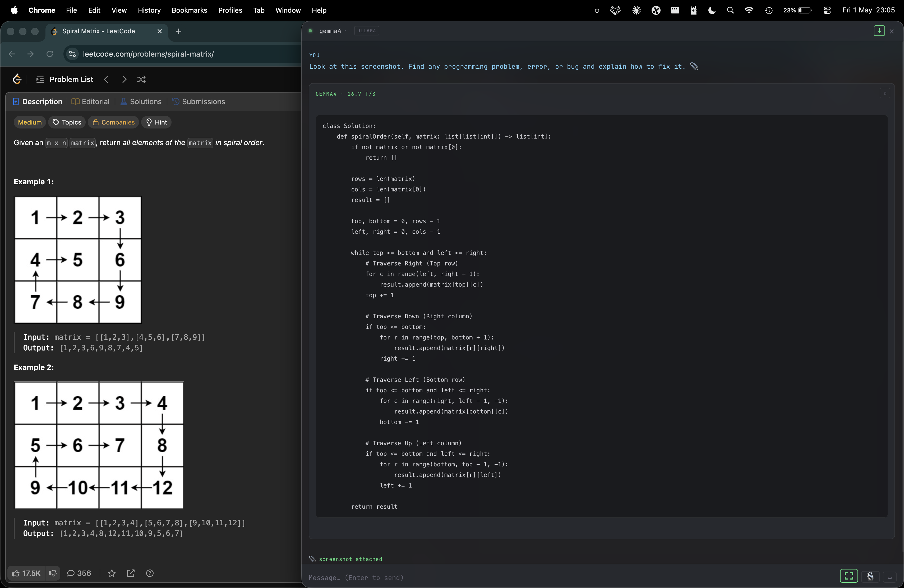904x588 pixels.
Task: Pick a random problem shuffle icon
Action: pyautogui.click(x=141, y=79)
